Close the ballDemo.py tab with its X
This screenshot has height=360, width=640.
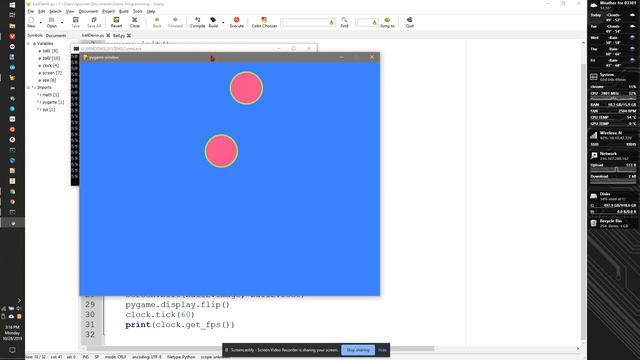pos(108,36)
